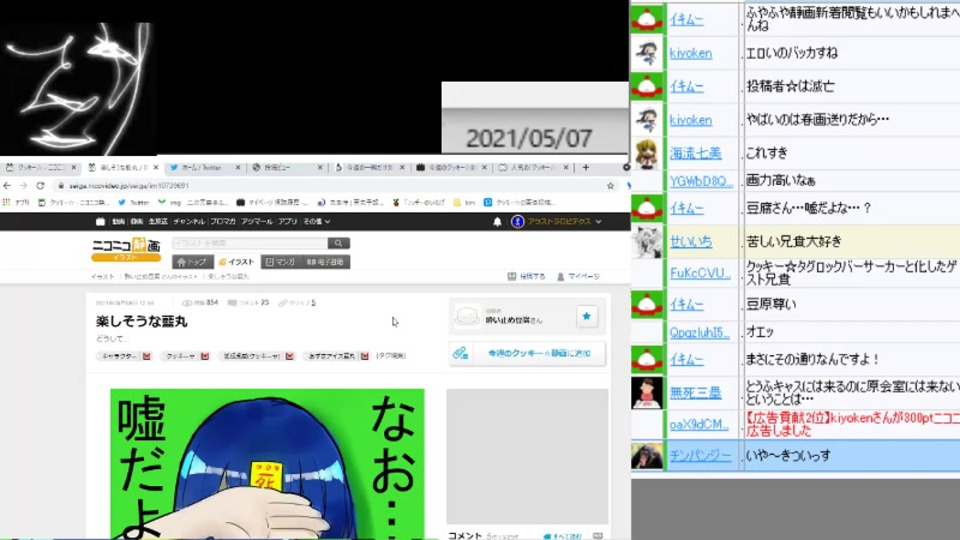Image resolution: width=960 pixels, height=540 pixels.
Task: Select the 電子書籍 navigation tab
Action: [325, 262]
